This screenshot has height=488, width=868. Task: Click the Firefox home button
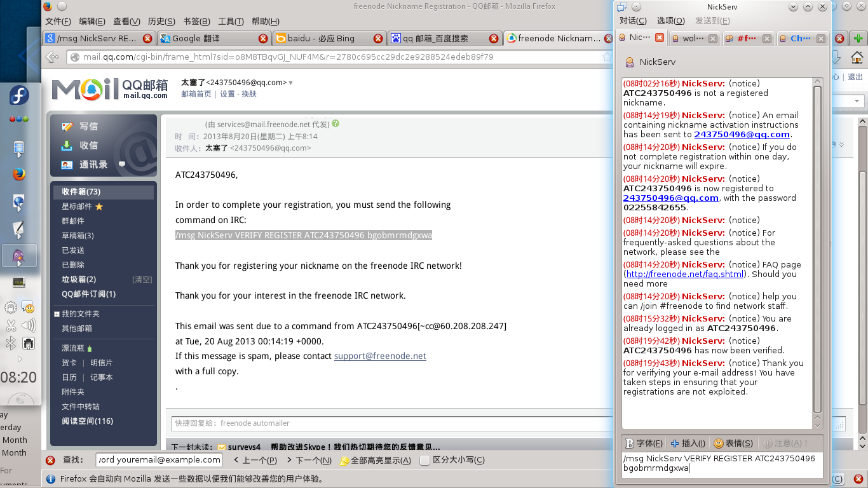click(x=857, y=58)
